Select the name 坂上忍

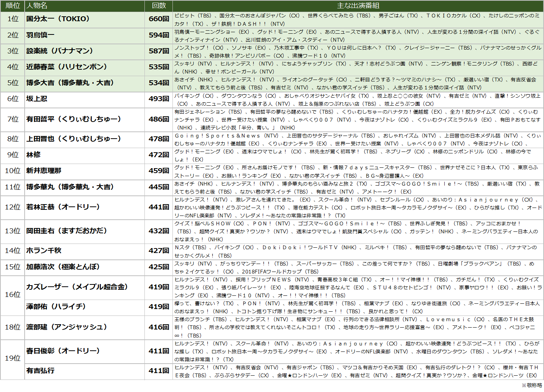[37, 99]
